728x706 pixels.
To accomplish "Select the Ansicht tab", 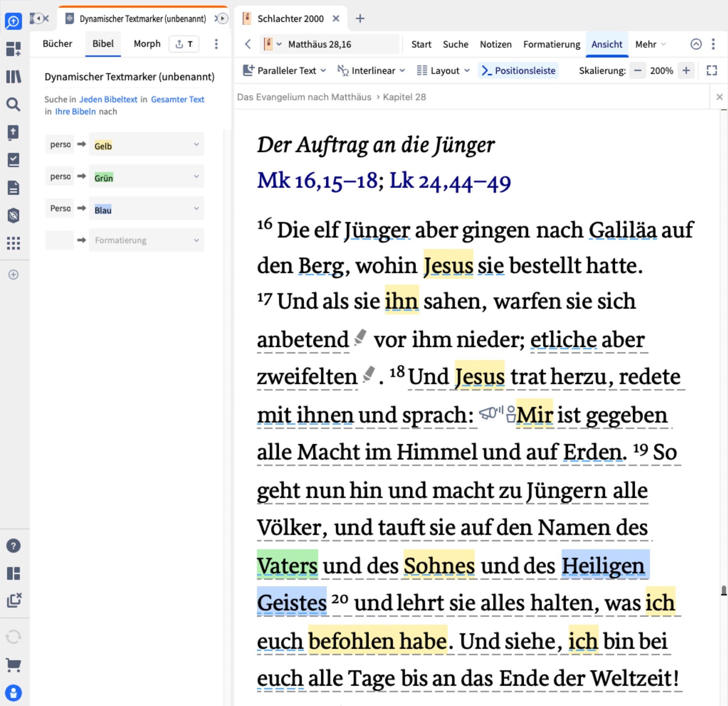I will [x=606, y=44].
